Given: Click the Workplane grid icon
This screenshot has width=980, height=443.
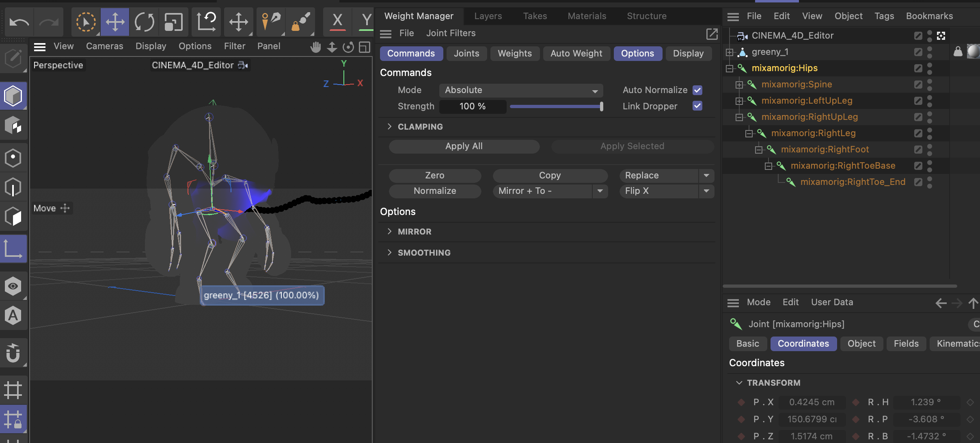Looking at the screenshot, I should 13,390.
